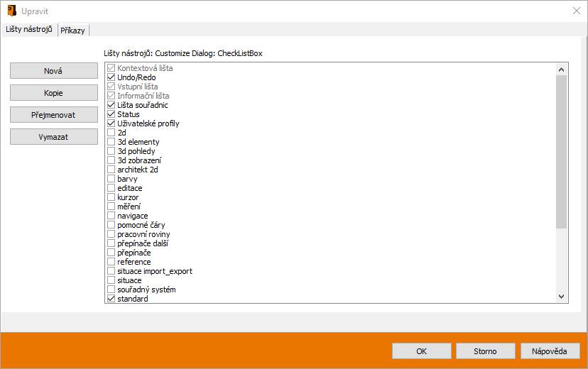588x369 pixels.
Task: Click the Nová button
Action: click(53, 71)
